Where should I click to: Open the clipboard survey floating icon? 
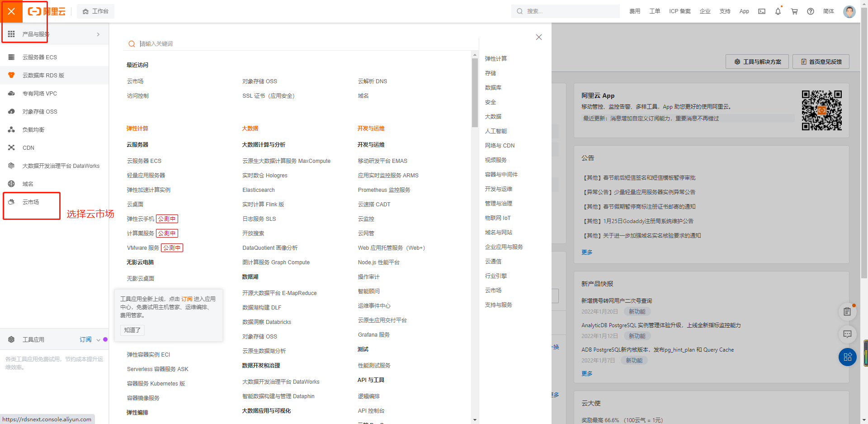(848, 311)
